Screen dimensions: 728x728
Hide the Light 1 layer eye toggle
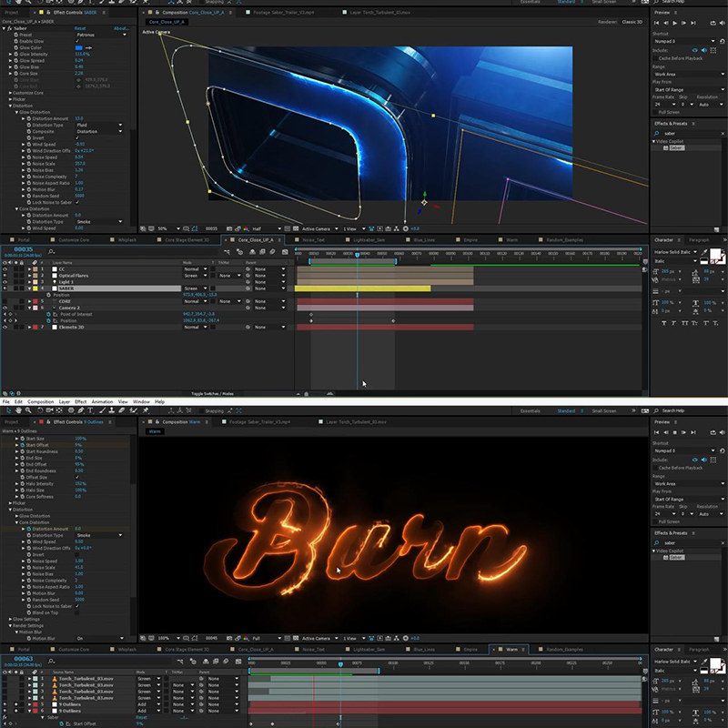pyautogui.click(x=5, y=282)
